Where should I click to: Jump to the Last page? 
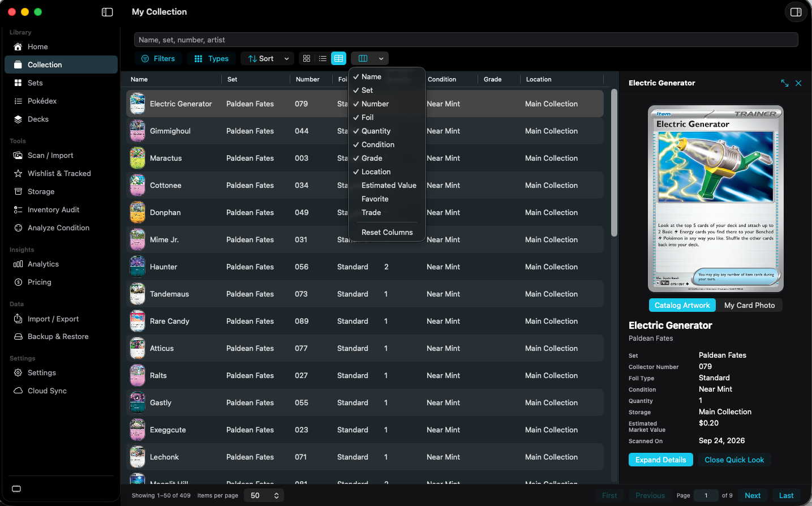click(786, 495)
